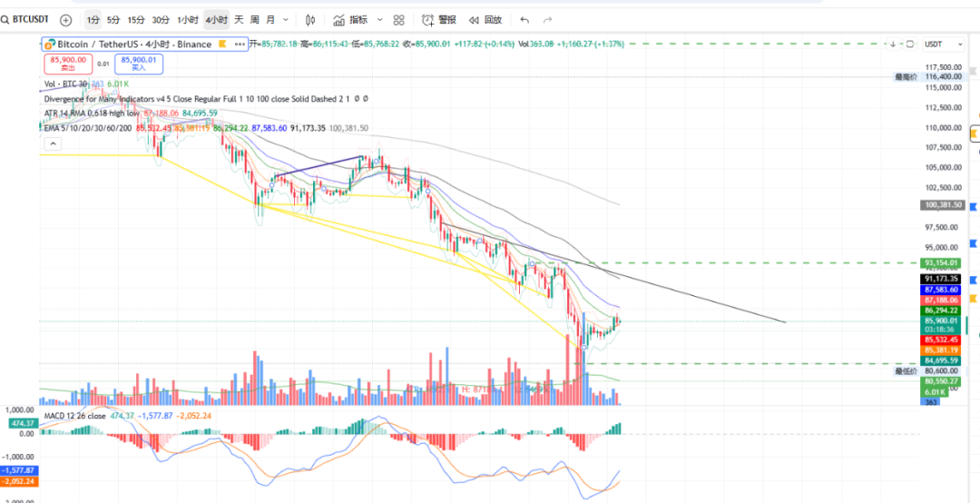Viewport: 980px width, 503px height.
Task: Toggle the auto-fit scale button beside USDT
Action: pyautogui.click(x=908, y=44)
